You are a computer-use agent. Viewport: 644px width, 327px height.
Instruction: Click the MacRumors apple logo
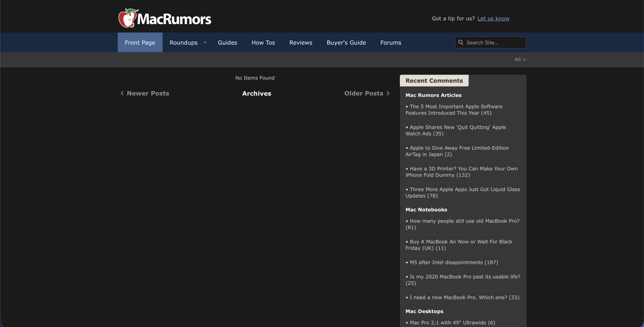coord(128,18)
